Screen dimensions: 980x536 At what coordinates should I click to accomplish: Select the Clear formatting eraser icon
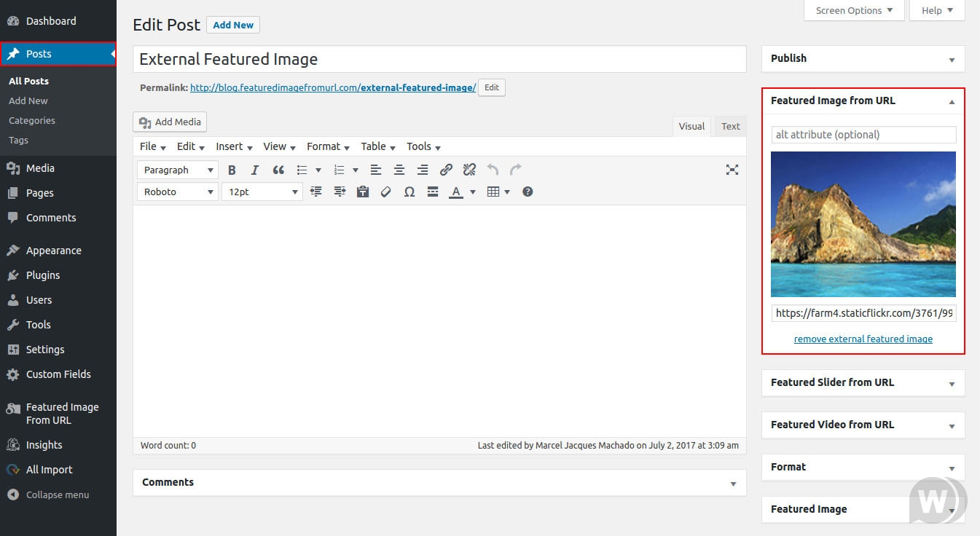coord(385,192)
